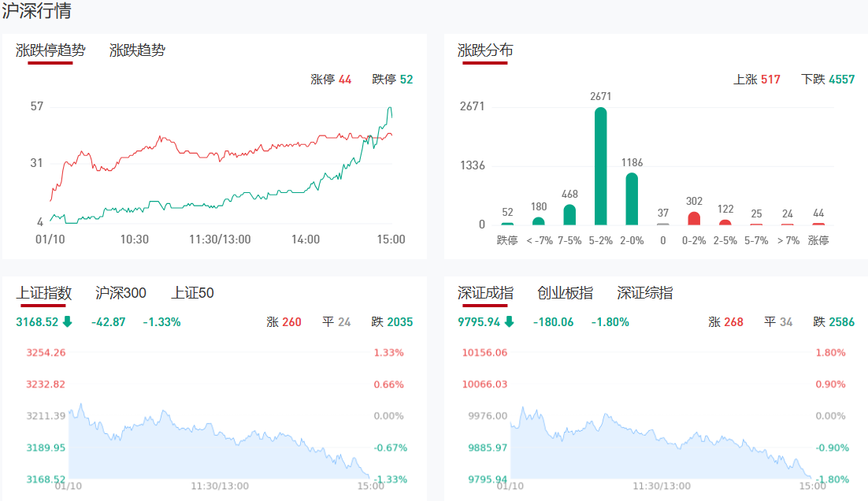
Task: Click the red 0-2% bar labeled 302
Action: (694, 218)
